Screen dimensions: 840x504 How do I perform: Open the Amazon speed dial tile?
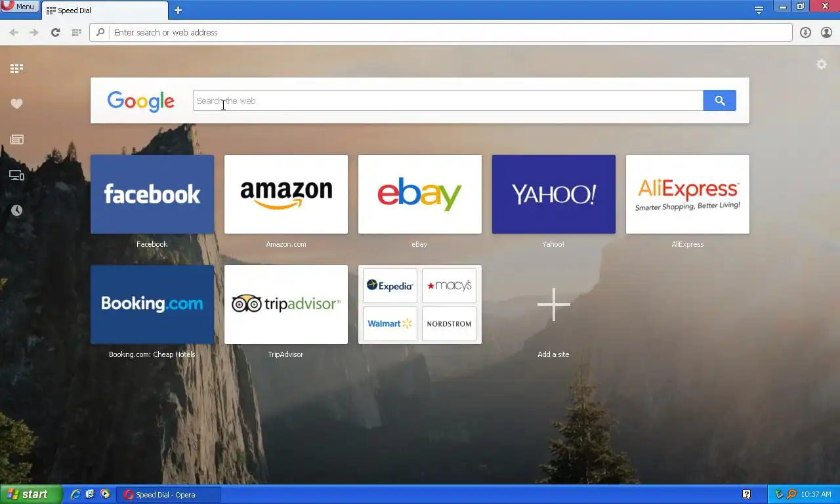pos(286,194)
